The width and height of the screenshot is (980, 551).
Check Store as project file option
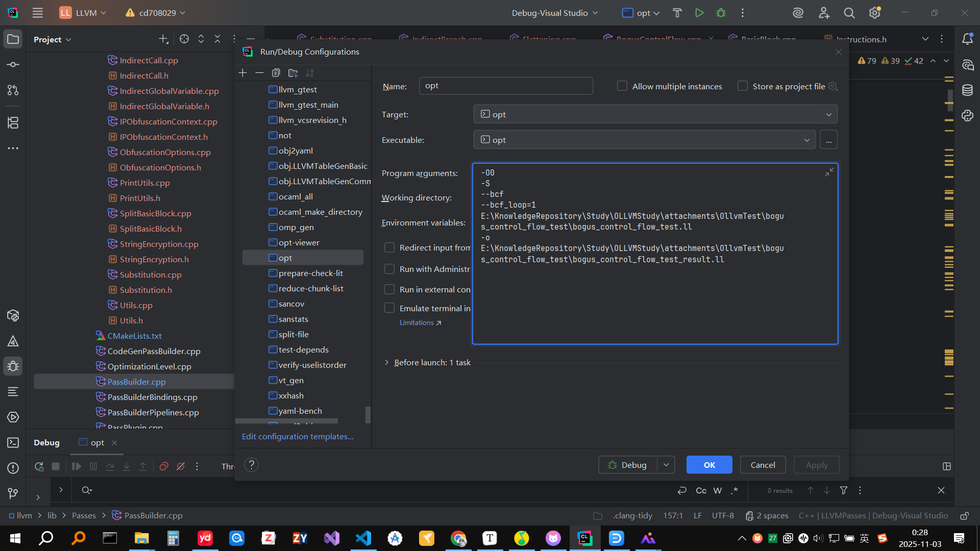pyautogui.click(x=743, y=86)
